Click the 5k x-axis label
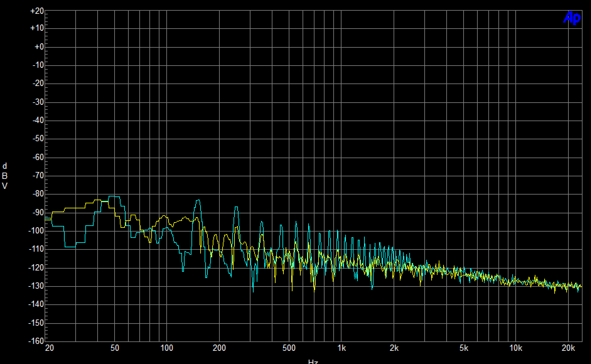This screenshot has height=364, width=591. pyautogui.click(x=464, y=348)
